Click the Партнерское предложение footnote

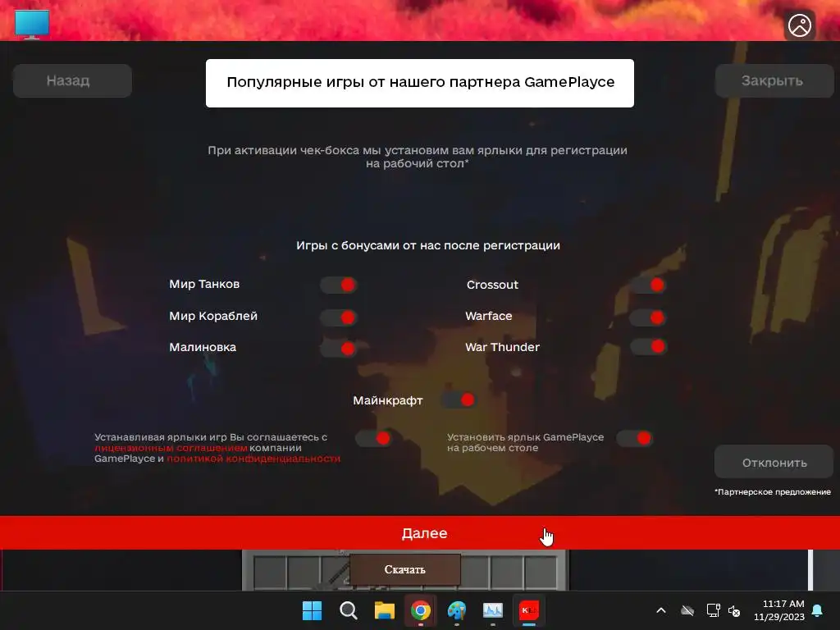pyautogui.click(x=773, y=492)
